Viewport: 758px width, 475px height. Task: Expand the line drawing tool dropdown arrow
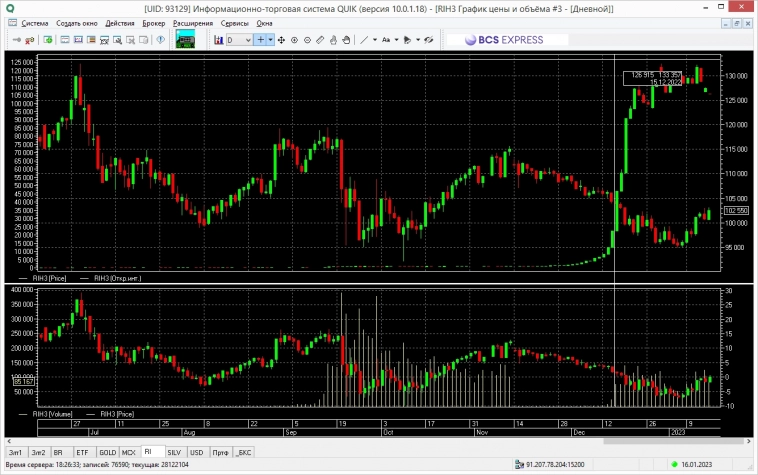(373, 40)
